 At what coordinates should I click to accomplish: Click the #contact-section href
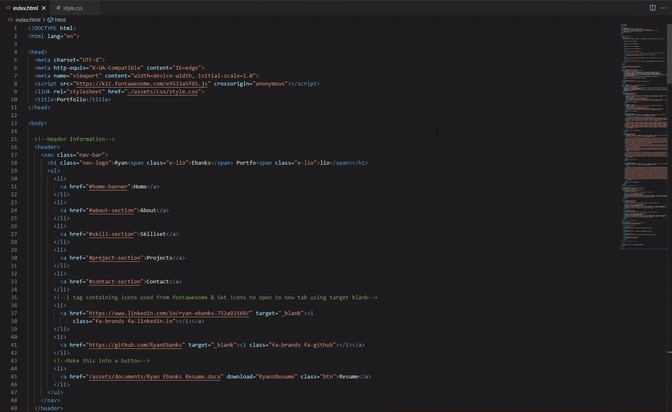[114, 282]
